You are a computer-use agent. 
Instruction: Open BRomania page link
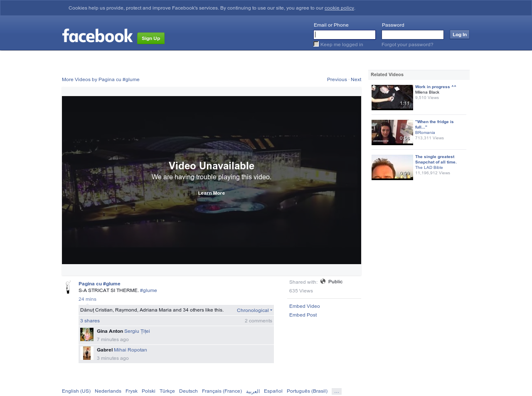(425, 133)
